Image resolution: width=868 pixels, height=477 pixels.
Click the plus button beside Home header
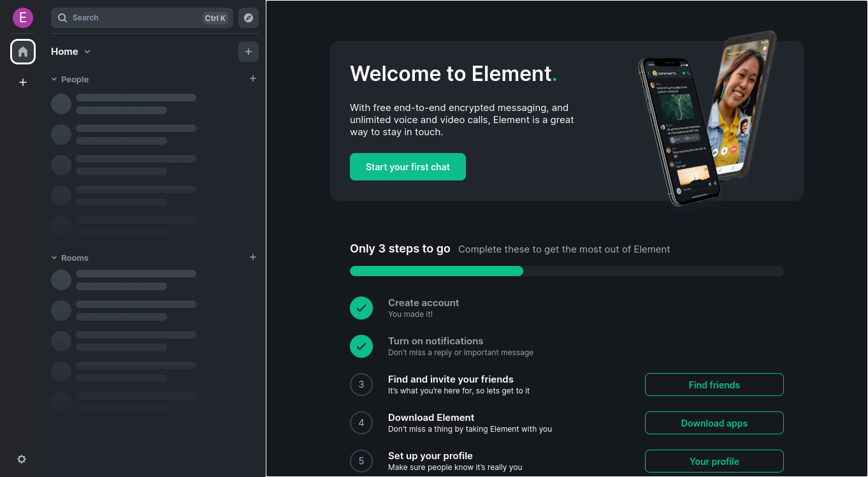coord(249,52)
